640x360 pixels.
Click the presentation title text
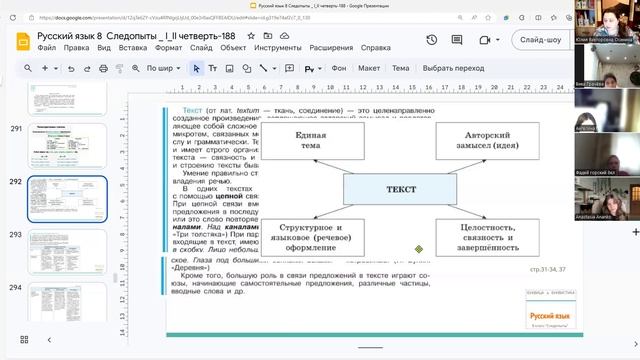[136, 36]
